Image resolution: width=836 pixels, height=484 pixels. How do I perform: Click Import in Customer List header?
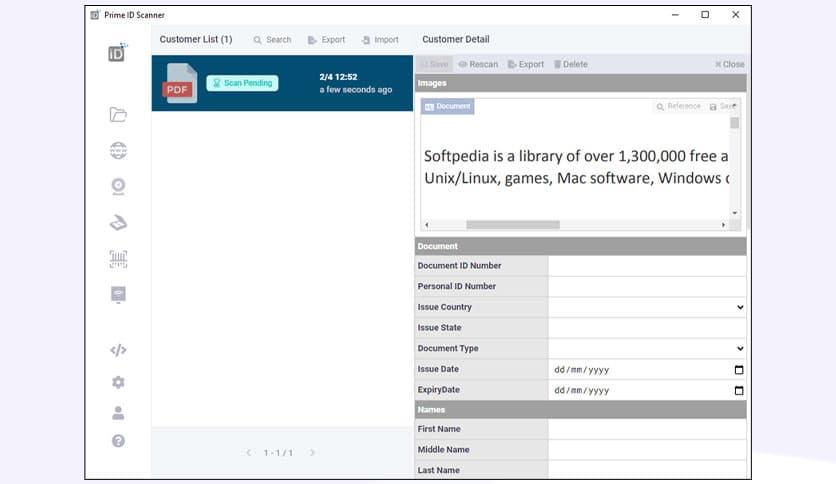coord(380,40)
